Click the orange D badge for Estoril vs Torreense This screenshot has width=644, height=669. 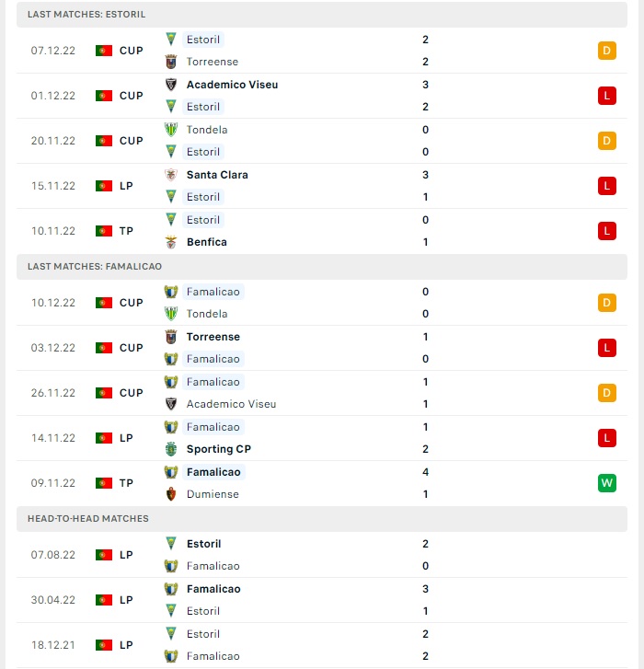point(607,51)
